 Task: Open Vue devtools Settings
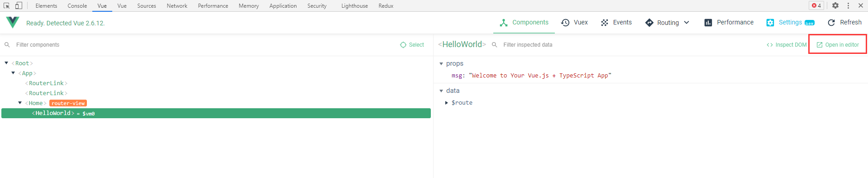(x=790, y=22)
